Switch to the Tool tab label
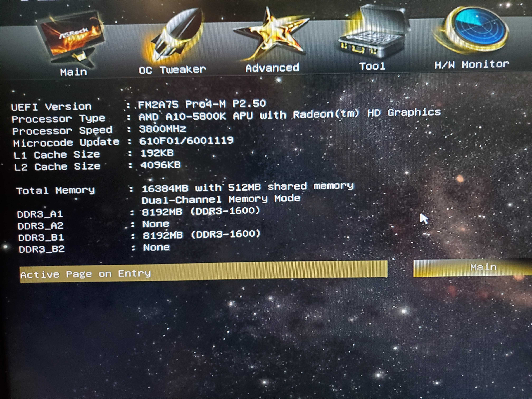 (x=372, y=66)
